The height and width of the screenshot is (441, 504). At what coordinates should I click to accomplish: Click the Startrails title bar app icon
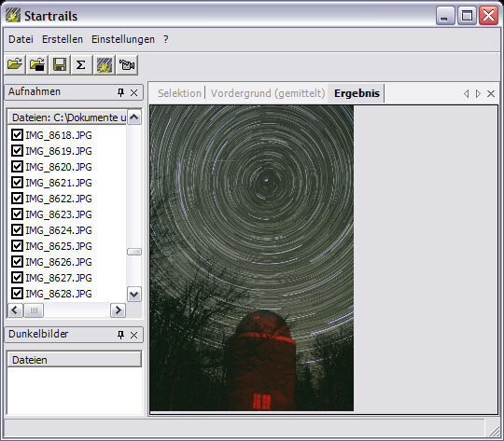(x=13, y=16)
